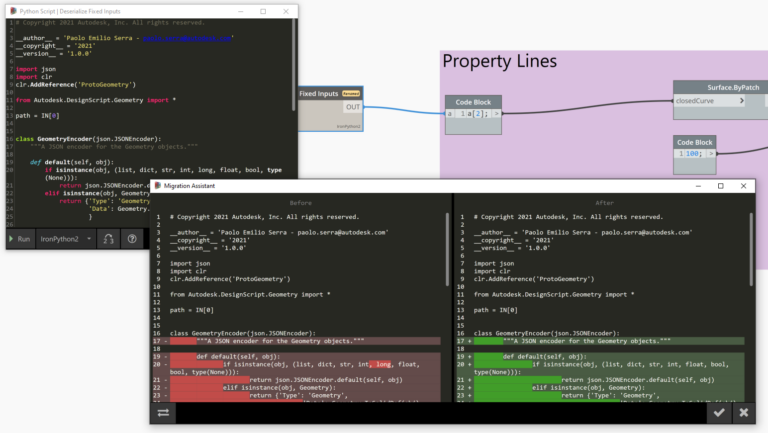Click the closedCurve input port
768x433 pixels.
click(710, 101)
